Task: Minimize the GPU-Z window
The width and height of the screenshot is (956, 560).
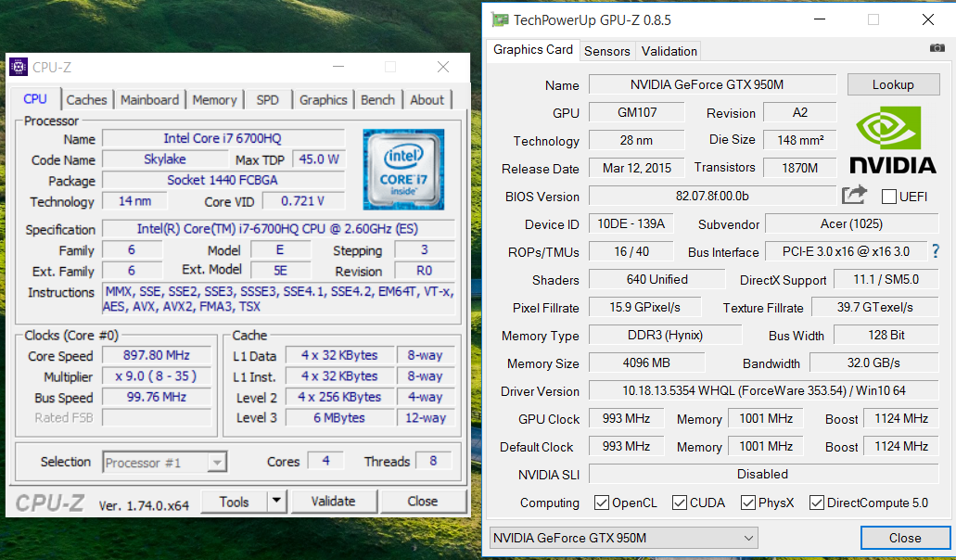Action: coord(821,19)
